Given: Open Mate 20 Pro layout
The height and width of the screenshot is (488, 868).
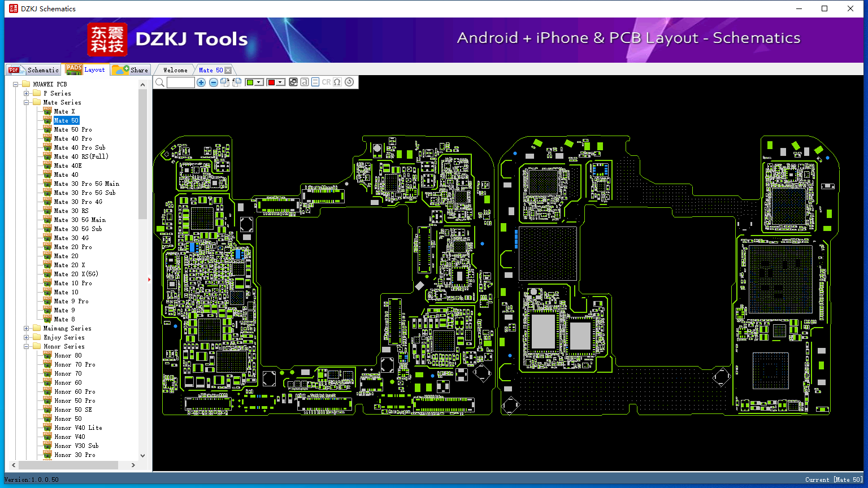Looking at the screenshot, I should coord(73,247).
